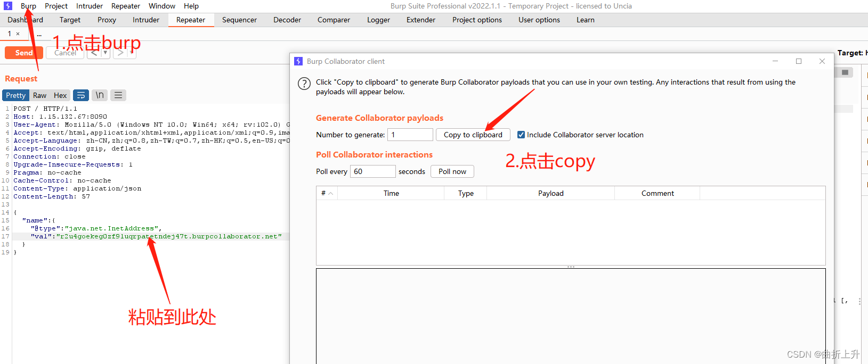Click the Accept-Encoding: gzip, deflate line
The image size is (868, 364).
point(77,148)
